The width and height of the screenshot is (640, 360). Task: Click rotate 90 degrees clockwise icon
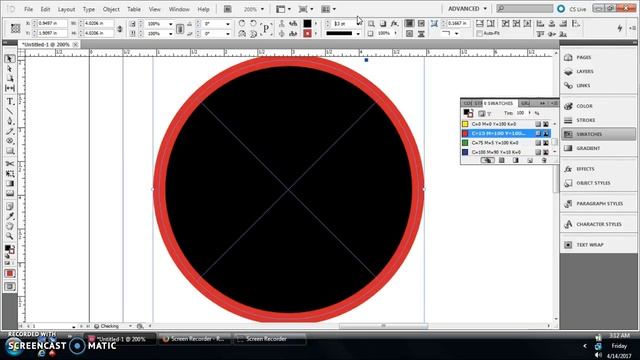[x=242, y=24]
